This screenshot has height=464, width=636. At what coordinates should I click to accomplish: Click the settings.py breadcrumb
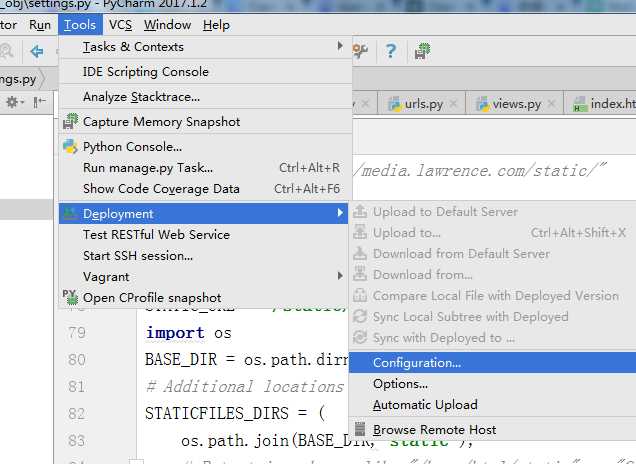[18, 79]
